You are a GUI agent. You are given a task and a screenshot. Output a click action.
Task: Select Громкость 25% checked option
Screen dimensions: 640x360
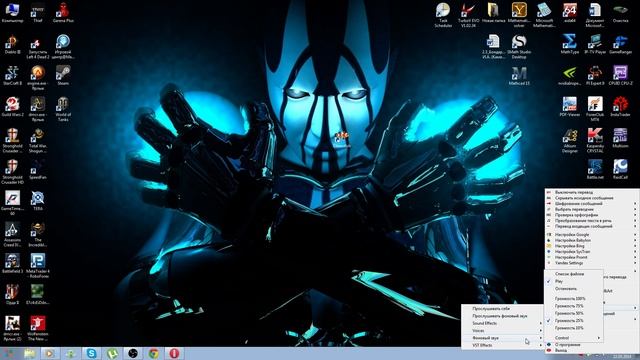coord(573,320)
